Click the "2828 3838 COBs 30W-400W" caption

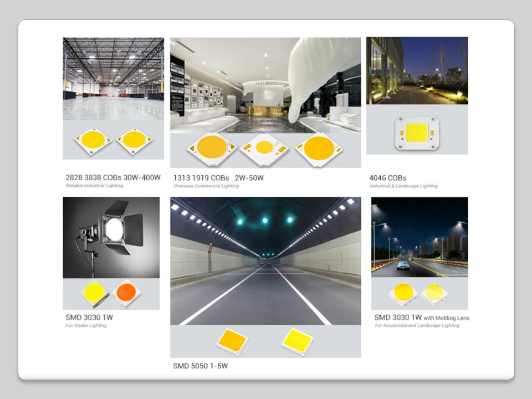pos(113,177)
